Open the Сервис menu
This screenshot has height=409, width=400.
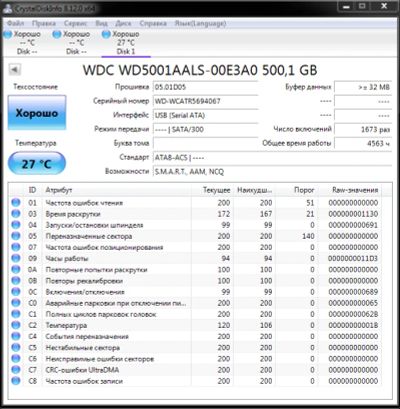[75, 23]
